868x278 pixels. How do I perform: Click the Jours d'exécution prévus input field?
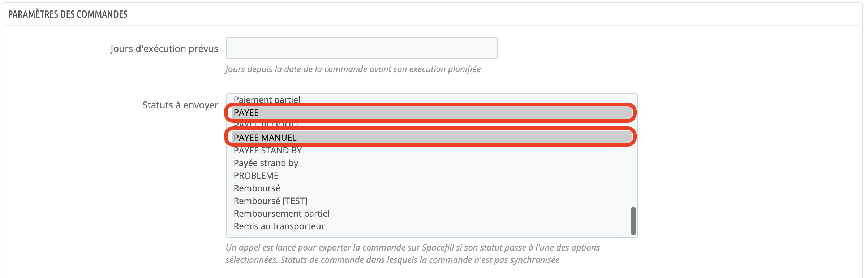(361, 48)
